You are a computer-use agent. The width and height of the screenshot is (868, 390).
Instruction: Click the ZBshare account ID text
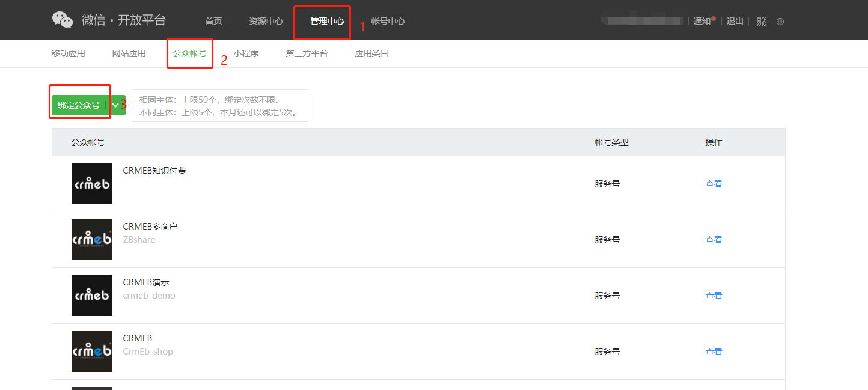coord(139,240)
